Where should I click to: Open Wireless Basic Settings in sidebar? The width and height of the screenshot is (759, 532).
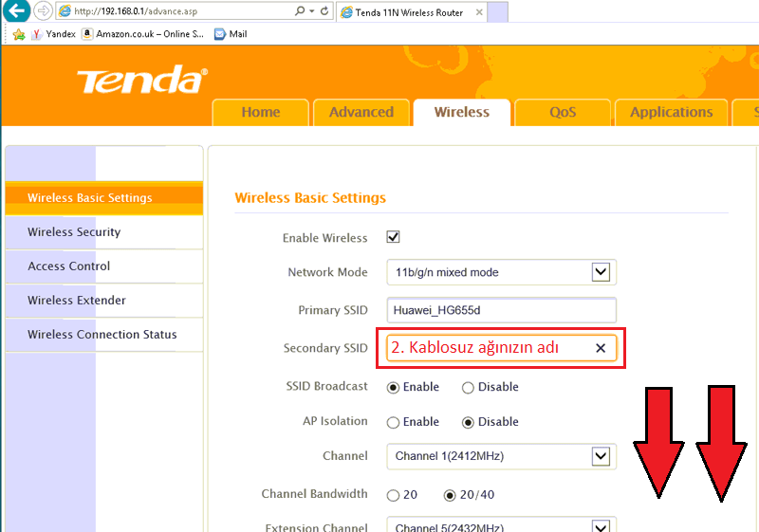[x=104, y=198]
